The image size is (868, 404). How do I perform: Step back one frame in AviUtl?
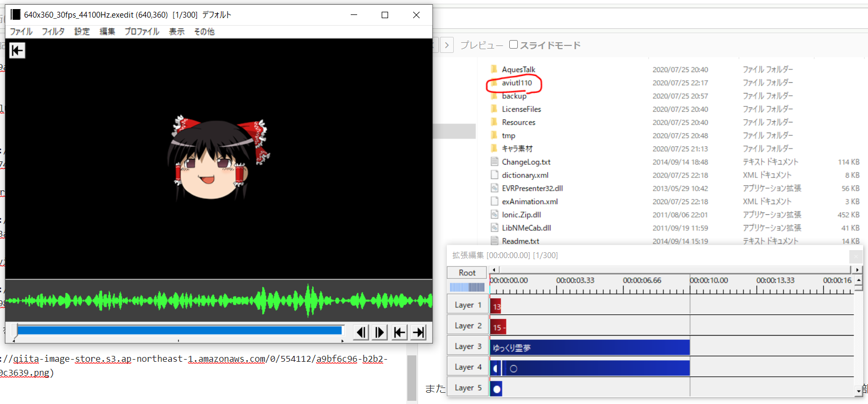(x=361, y=332)
